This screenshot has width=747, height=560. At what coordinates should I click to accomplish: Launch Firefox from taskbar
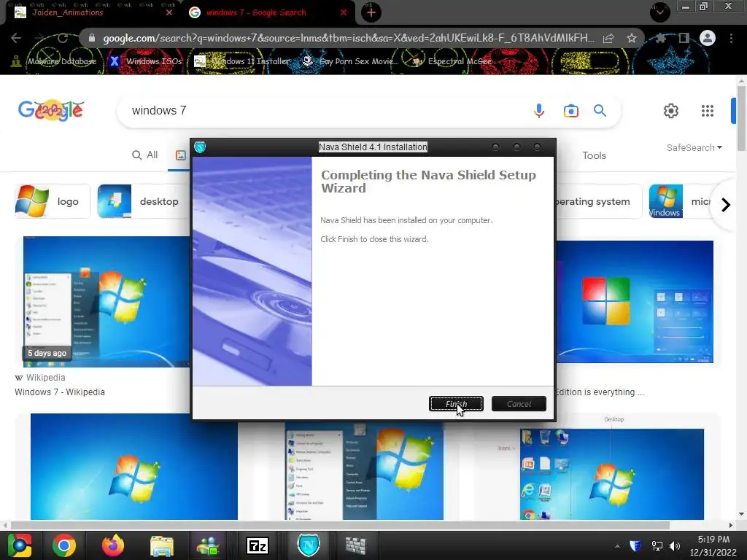[x=113, y=545]
